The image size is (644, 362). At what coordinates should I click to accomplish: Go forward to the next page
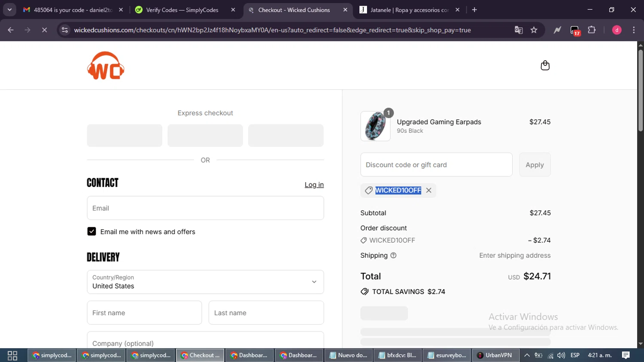coord(27,30)
